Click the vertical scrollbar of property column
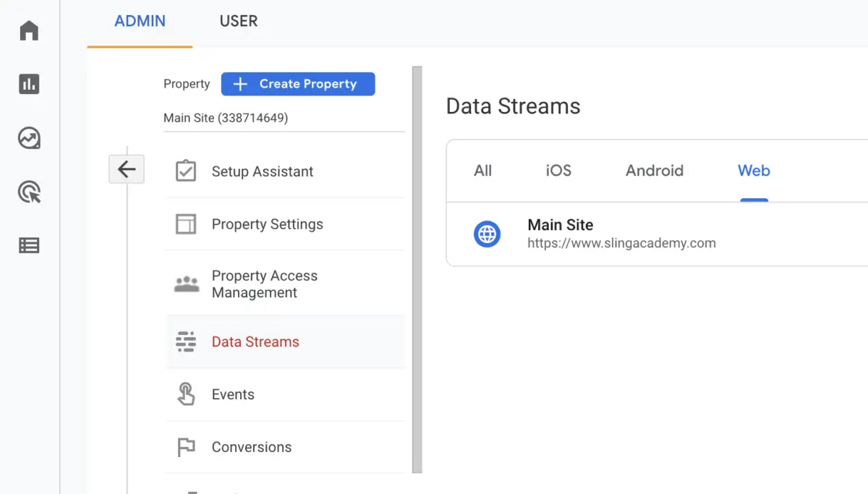 417,270
